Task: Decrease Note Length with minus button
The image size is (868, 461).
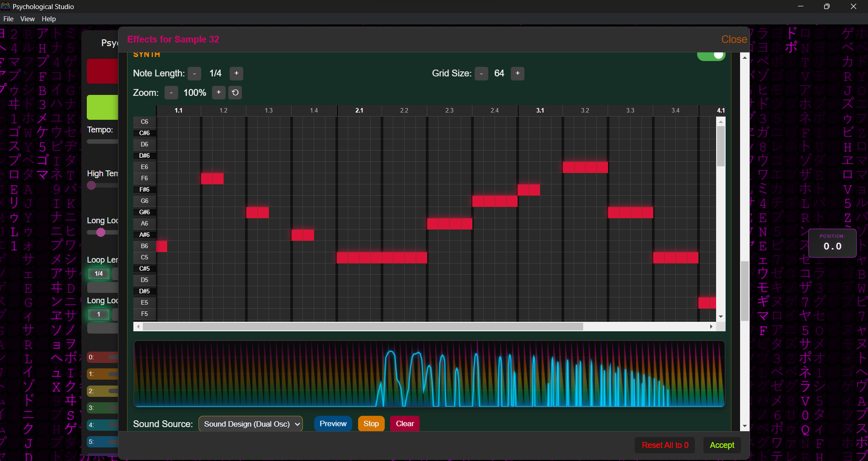Action: [x=194, y=73]
